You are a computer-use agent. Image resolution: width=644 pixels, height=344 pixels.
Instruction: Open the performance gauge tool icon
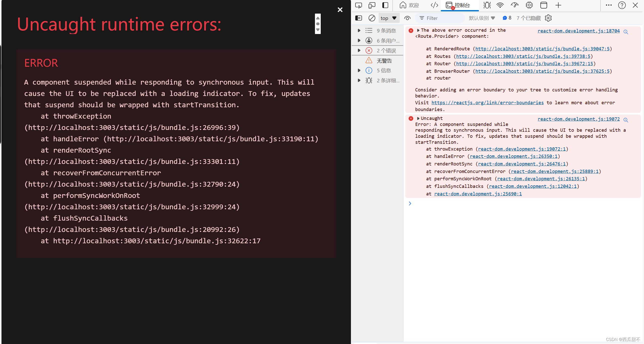tap(514, 5)
